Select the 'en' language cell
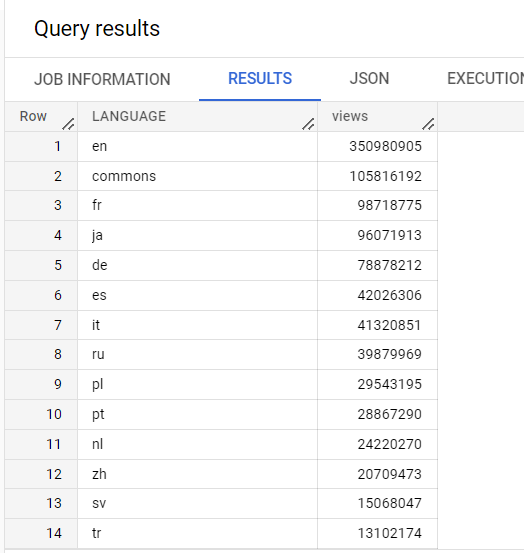The image size is (524, 553). 197,146
